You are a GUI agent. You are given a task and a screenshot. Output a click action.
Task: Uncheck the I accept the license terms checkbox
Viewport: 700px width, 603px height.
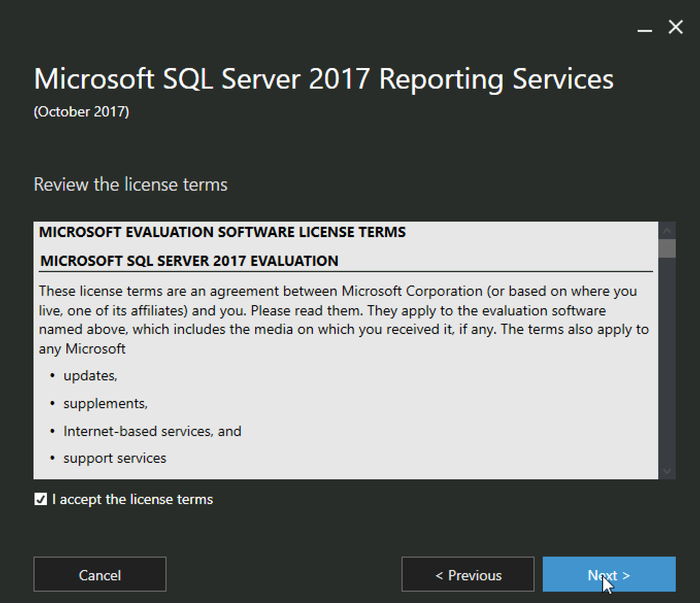[41, 499]
